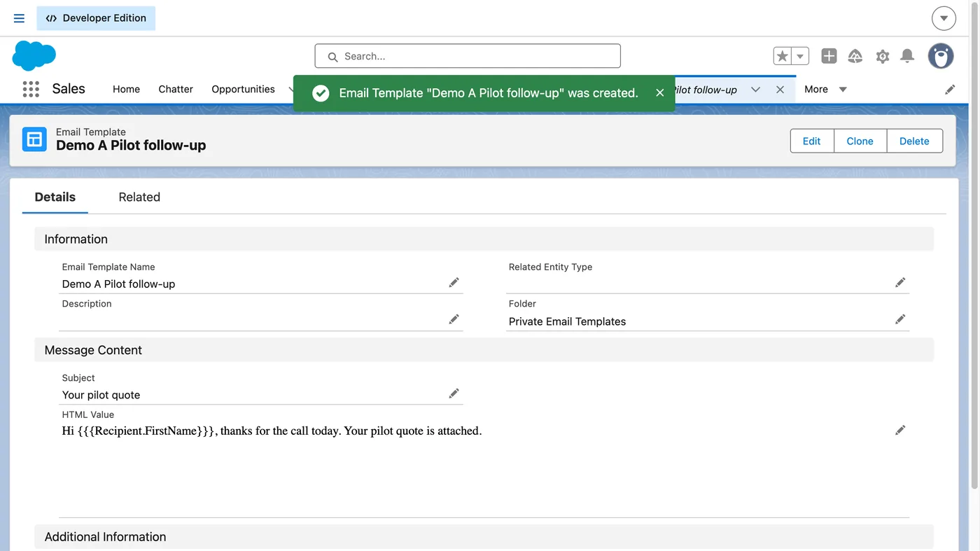Open the Chatter tab
980x551 pixels.
coord(176,89)
